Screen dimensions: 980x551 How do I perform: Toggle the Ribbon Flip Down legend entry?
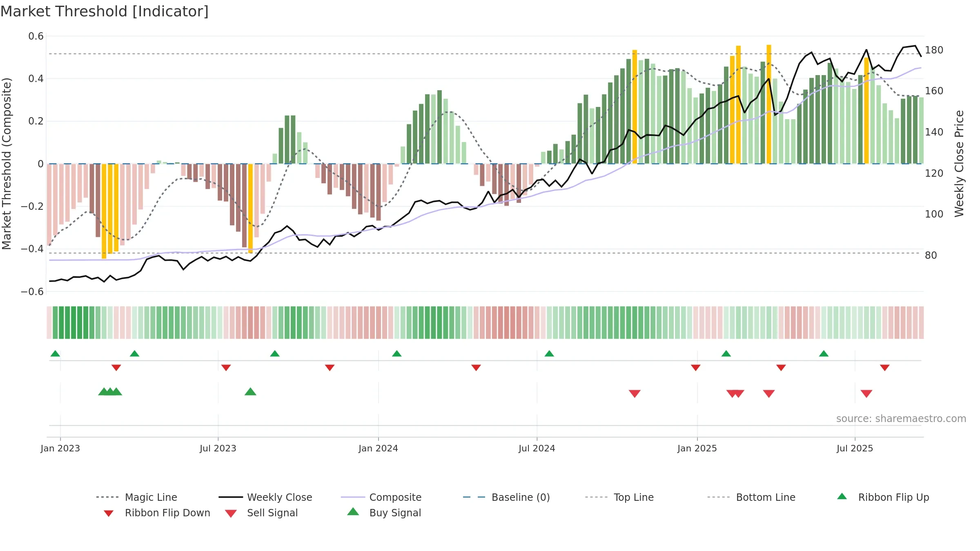(156, 513)
